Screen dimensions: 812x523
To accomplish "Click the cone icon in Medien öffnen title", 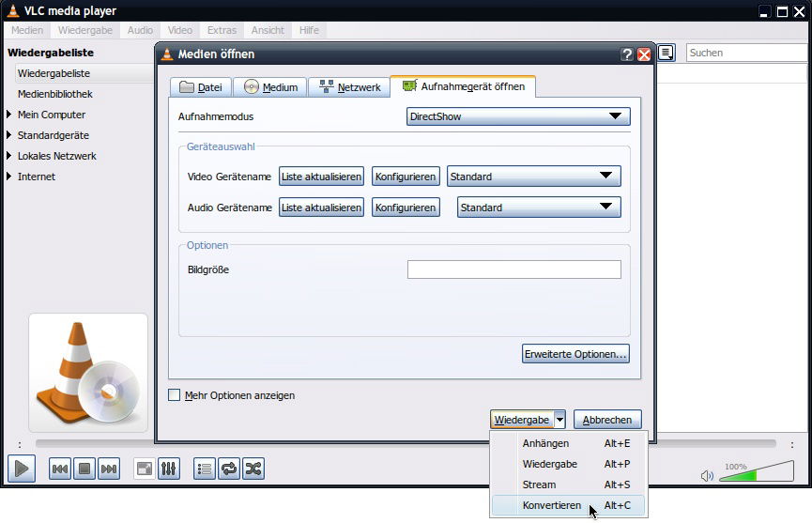I will (167, 54).
